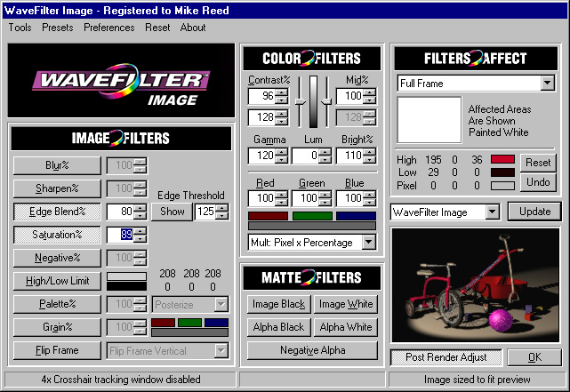Open the Preferences menu
Image resolution: width=570 pixels, height=392 pixels.
(109, 28)
